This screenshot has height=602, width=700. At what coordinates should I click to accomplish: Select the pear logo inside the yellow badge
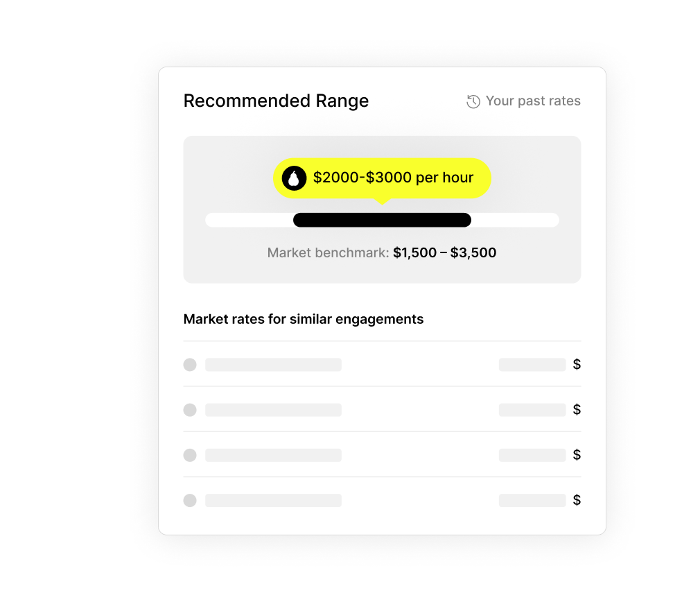294,178
